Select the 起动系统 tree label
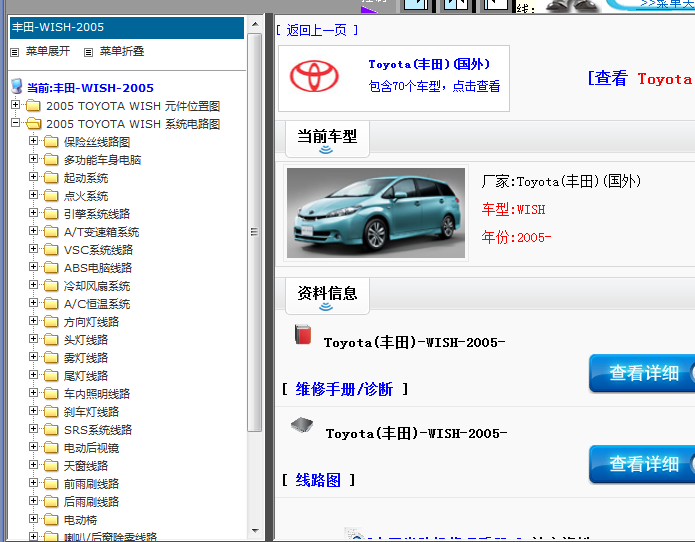The image size is (695, 542). (86, 178)
